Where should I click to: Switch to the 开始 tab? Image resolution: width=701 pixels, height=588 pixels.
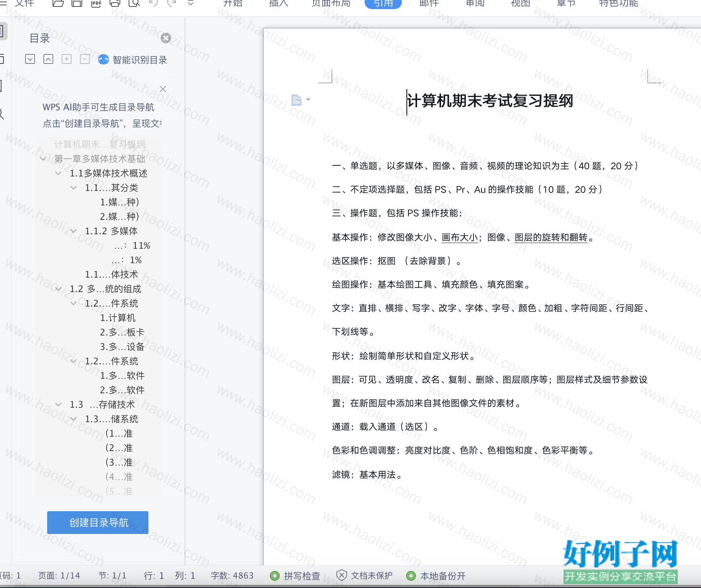233,3
